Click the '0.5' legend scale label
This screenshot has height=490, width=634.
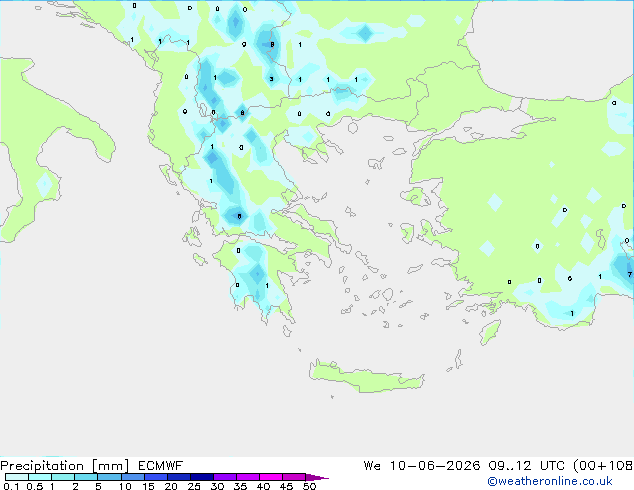(x=34, y=486)
